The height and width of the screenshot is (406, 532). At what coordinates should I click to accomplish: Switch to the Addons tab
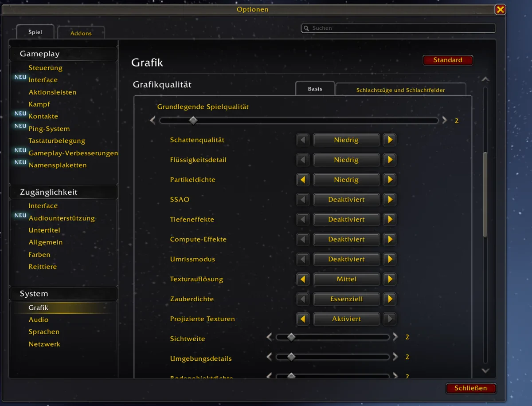(x=81, y=33)
